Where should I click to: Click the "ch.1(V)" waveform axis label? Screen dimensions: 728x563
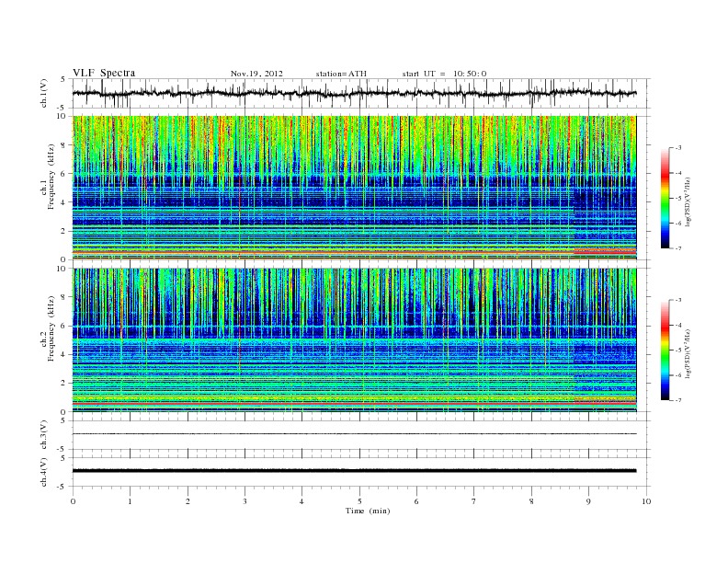(44, 93)
